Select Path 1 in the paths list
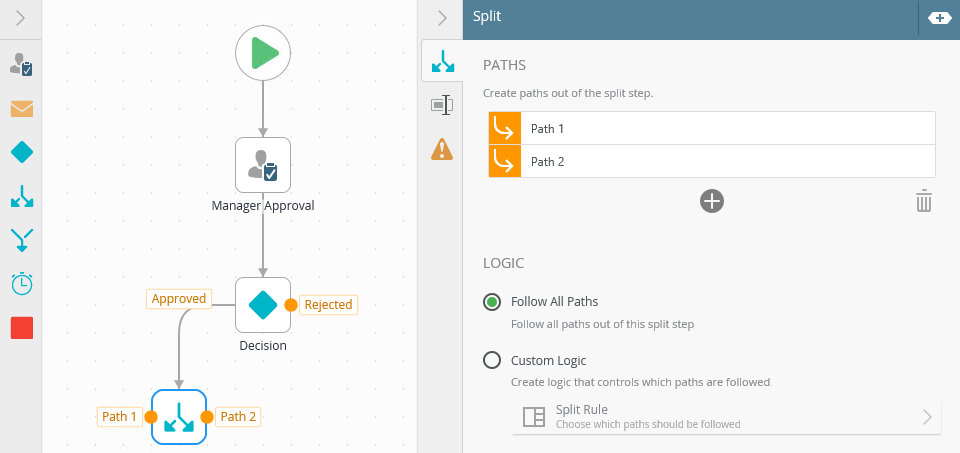Viewport: 960px width, 453px height. (711, 128)
